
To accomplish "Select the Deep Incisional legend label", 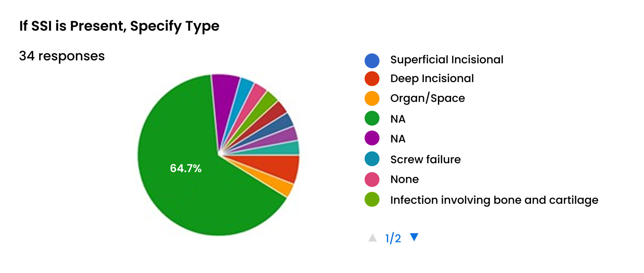I will 432,79.
